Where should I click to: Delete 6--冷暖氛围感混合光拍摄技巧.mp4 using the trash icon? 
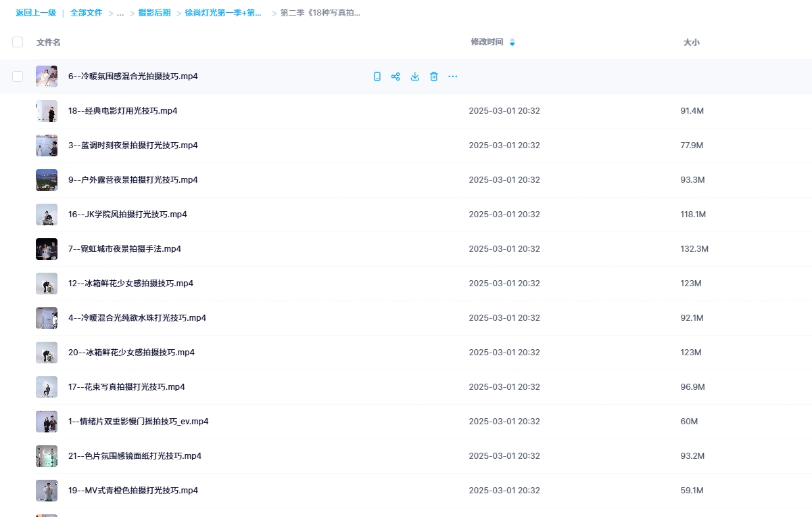point(434,76)
